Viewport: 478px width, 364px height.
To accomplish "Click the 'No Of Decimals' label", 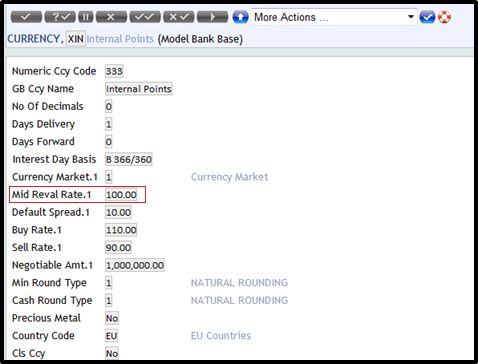I will [x=48, y=106].
